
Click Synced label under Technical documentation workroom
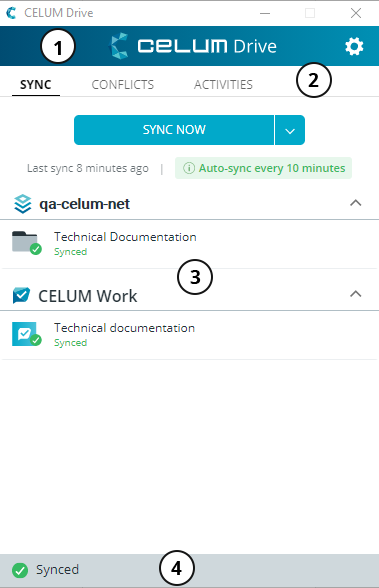70,343
